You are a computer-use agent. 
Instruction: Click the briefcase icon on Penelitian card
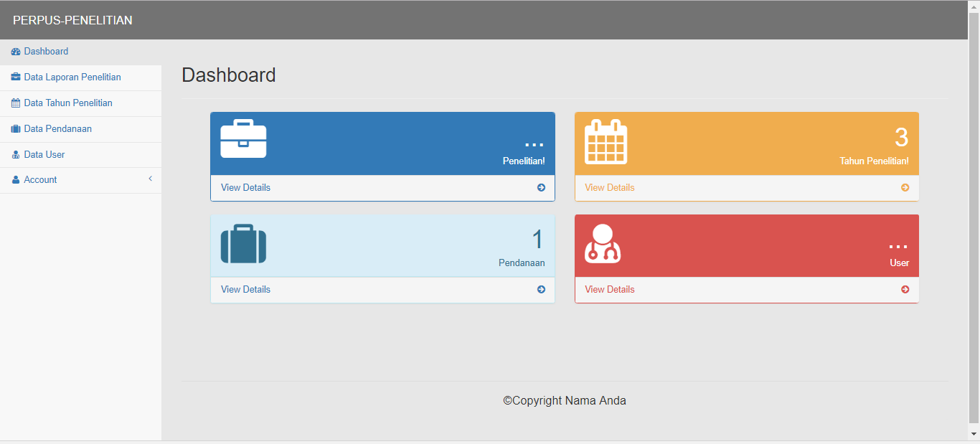(x=243, y=139)
